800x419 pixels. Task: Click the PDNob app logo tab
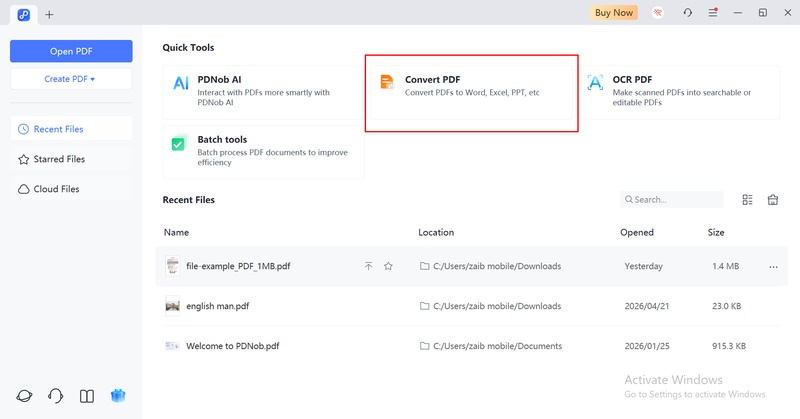click(23, 14)
